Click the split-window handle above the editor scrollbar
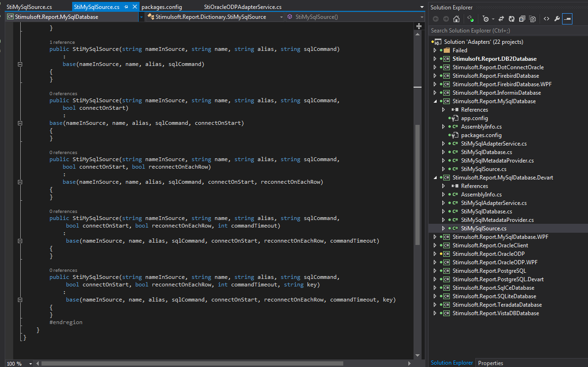This screenshot has height=367, width=588. [419, 26]
